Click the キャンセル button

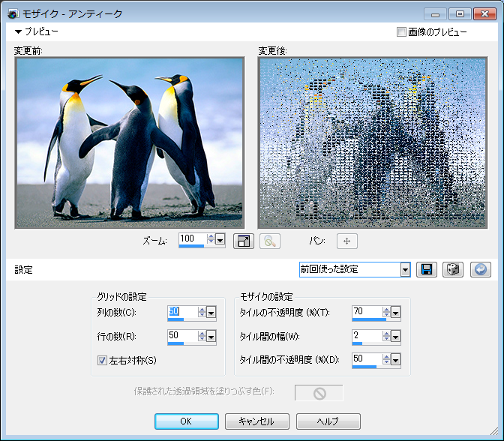point(256,421)
